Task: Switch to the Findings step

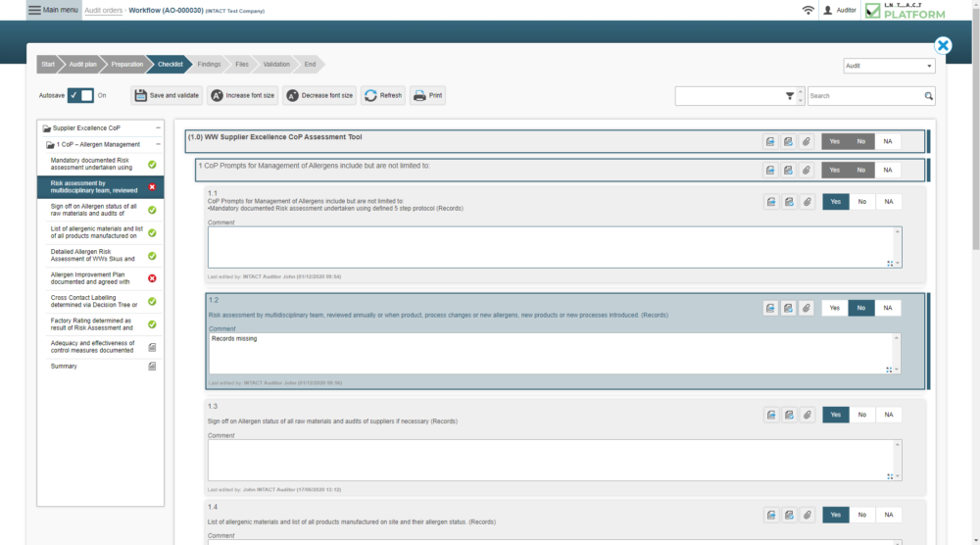Action: (x=209, y=65)
